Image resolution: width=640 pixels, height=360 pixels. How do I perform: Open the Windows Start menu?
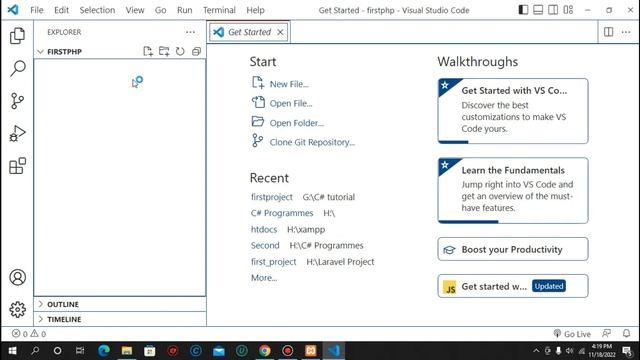click(12, 351)
